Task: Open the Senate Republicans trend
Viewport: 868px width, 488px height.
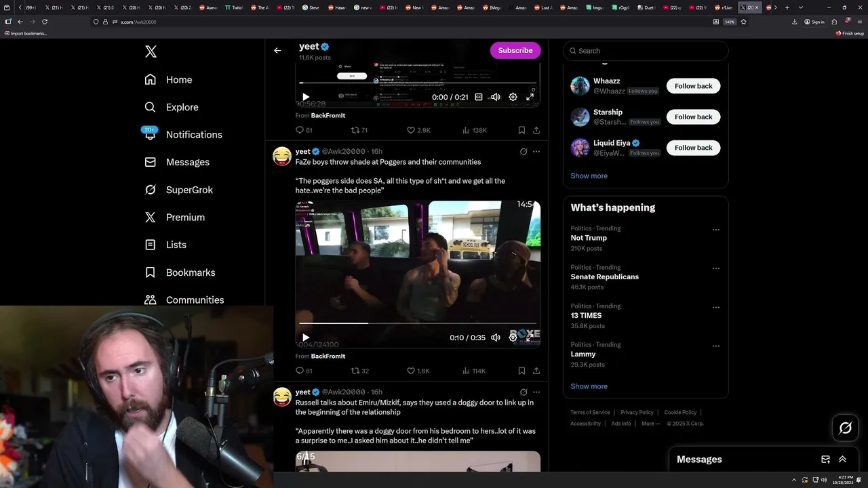Action: tap(604, 277)
